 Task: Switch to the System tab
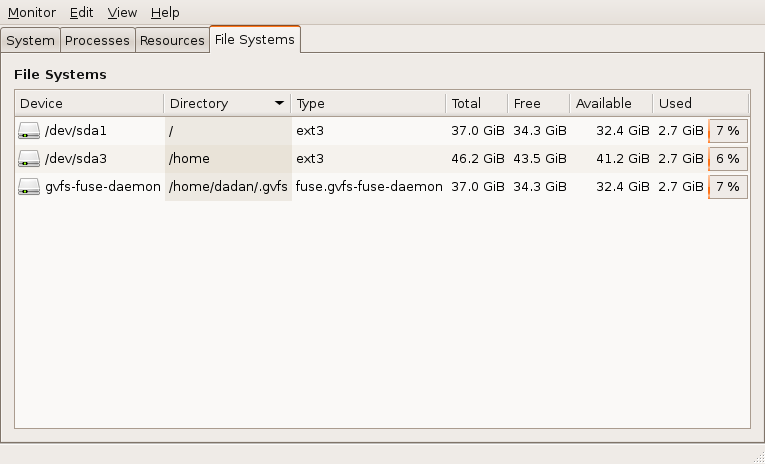click(30, 41)
